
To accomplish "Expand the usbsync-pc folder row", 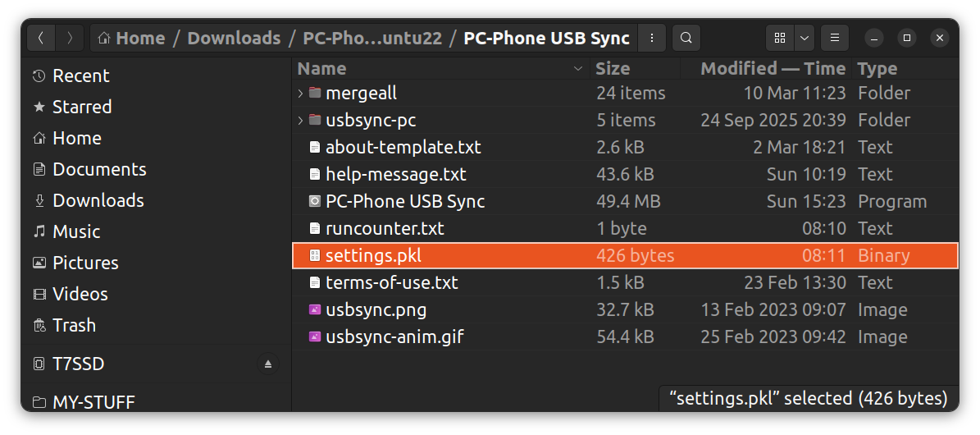I will 301,121.
